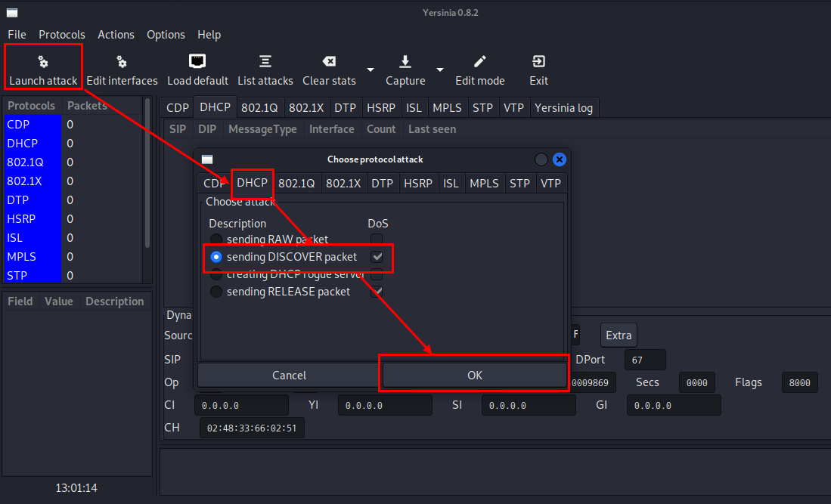Click the YI IP address field
This screenshot has width=831, height=504.
pyautogui.click(x=386, y=406)
